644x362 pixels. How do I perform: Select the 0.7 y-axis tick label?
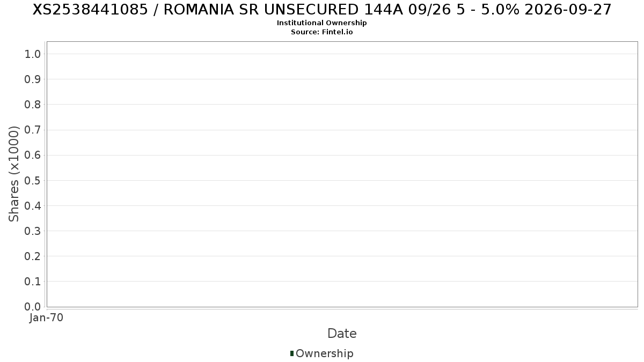(x=33, y=130)
